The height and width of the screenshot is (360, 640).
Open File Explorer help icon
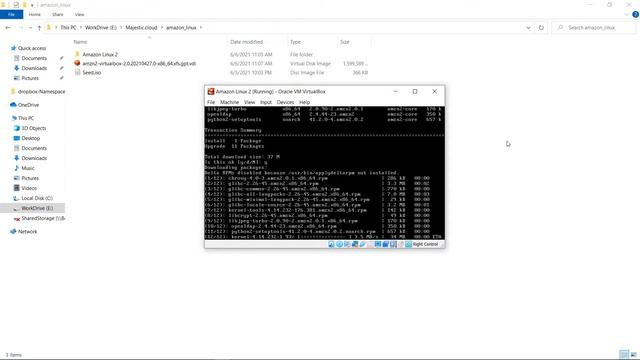pyautogui.click(x=635, y=14)
